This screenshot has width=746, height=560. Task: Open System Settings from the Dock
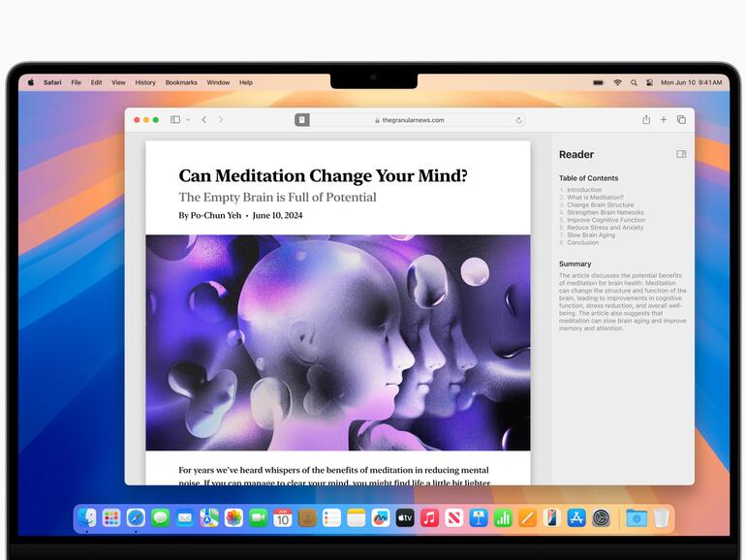click(x=601, y=517)
